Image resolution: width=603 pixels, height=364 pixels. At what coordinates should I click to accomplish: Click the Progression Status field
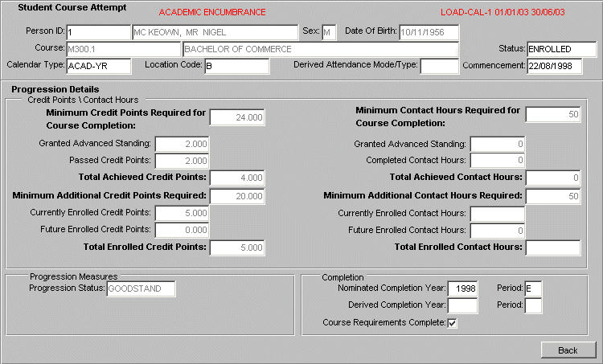(141, 288)
